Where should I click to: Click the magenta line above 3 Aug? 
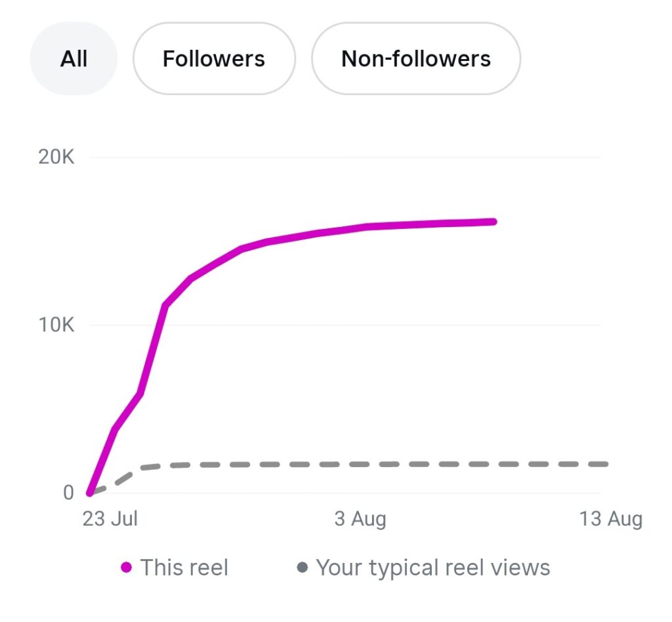360,228
